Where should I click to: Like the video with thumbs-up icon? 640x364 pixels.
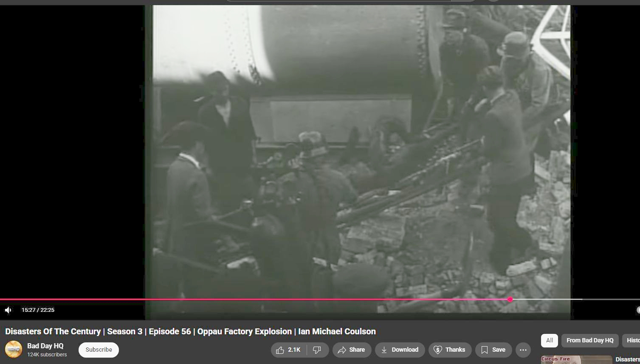pos(289,350)
